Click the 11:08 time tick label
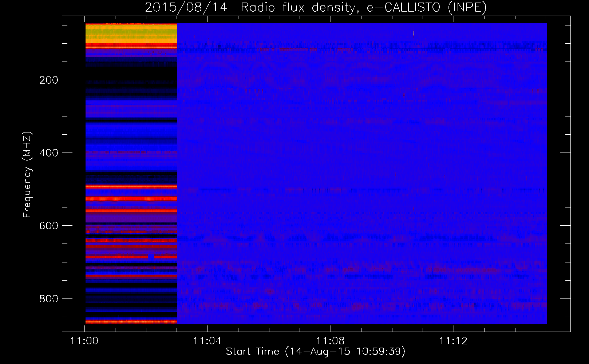 click(x=330, y=341)
